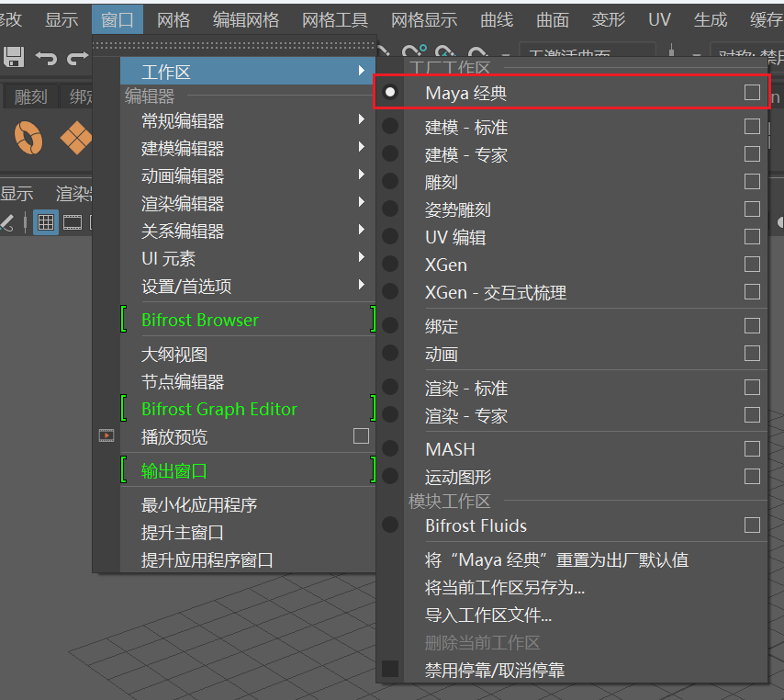Open the 节点编辑器

pyautogui.click(x=248, y=382)
